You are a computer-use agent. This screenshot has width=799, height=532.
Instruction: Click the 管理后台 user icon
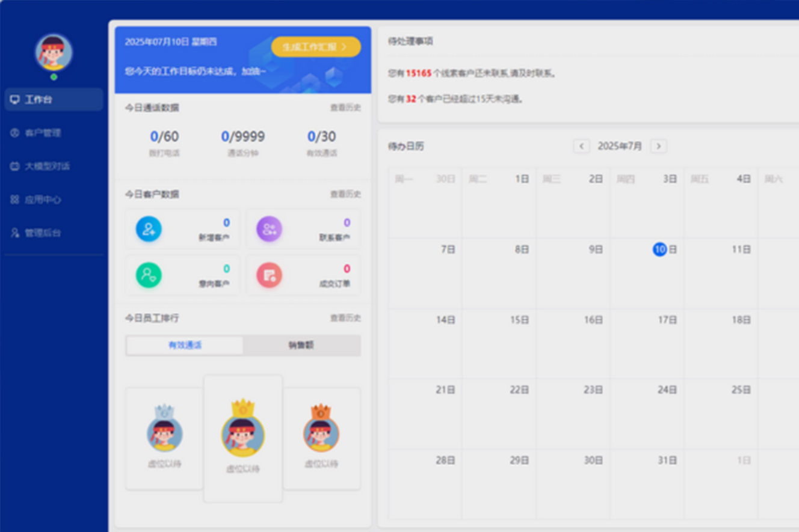15,233
